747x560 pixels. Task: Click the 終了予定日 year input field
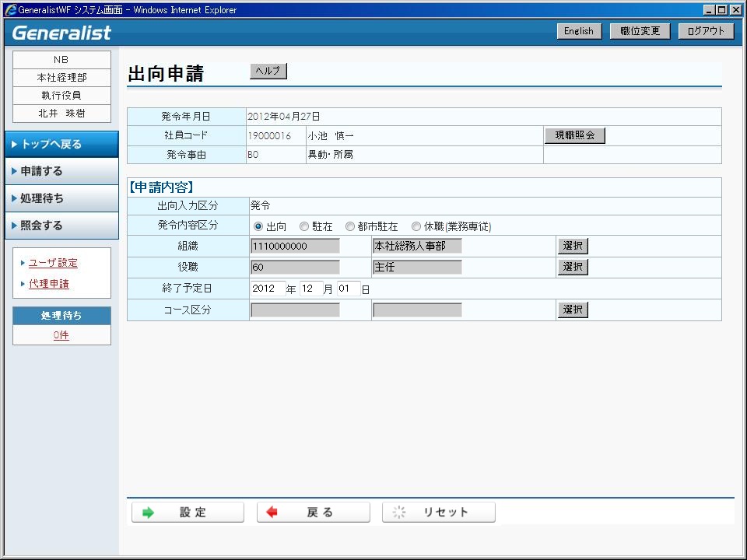coord(268,289)
